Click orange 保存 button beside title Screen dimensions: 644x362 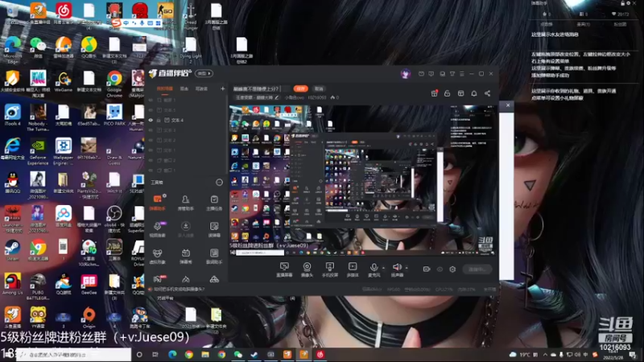[300, 88]
